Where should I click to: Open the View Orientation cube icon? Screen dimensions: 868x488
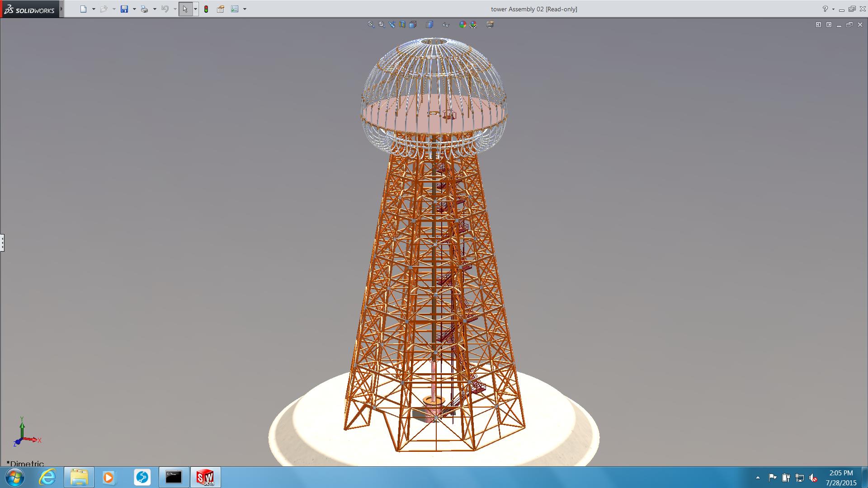click(413, 24)
